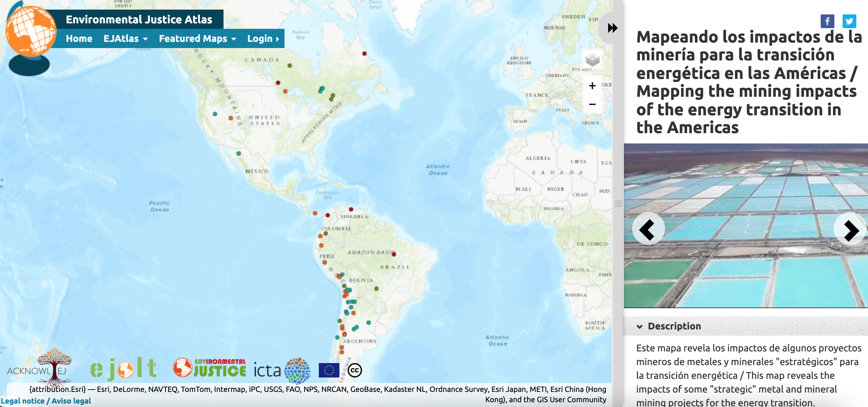This screenshot has width=868, height=407.
Task: Share the map on Twitter
Action: coord(849,21)
